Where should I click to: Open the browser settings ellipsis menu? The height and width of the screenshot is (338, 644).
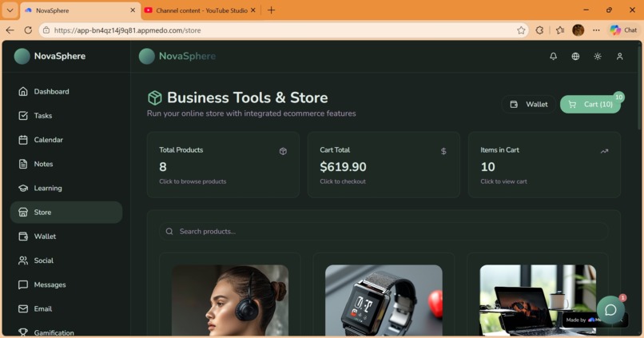tap(596, 30)
